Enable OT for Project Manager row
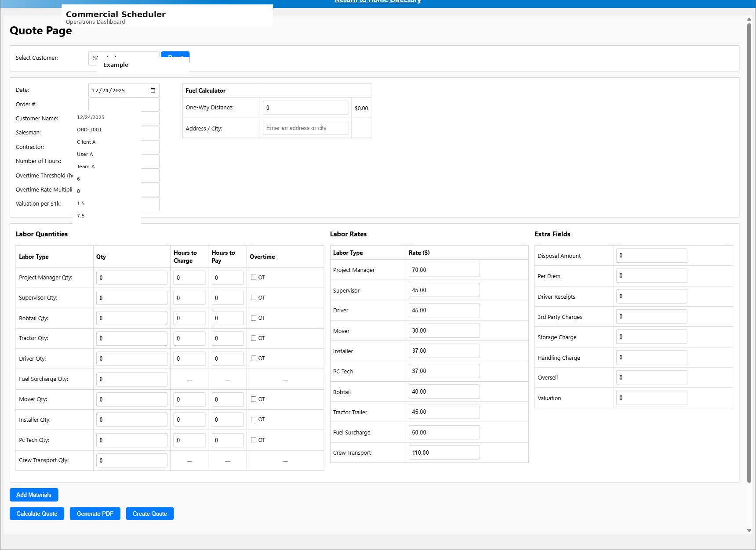Viewport: 756px width, 550px height. [x=254, y=277]
